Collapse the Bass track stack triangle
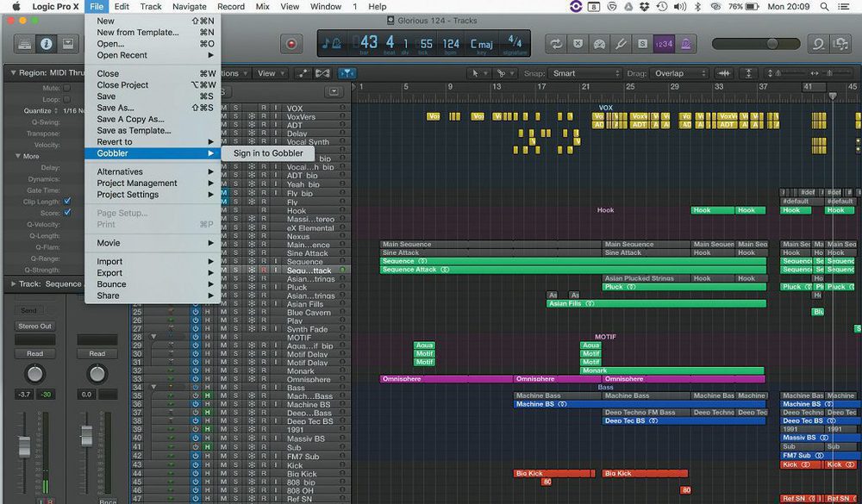The width and height of the screenshot is (862, 504). (154, 388)
